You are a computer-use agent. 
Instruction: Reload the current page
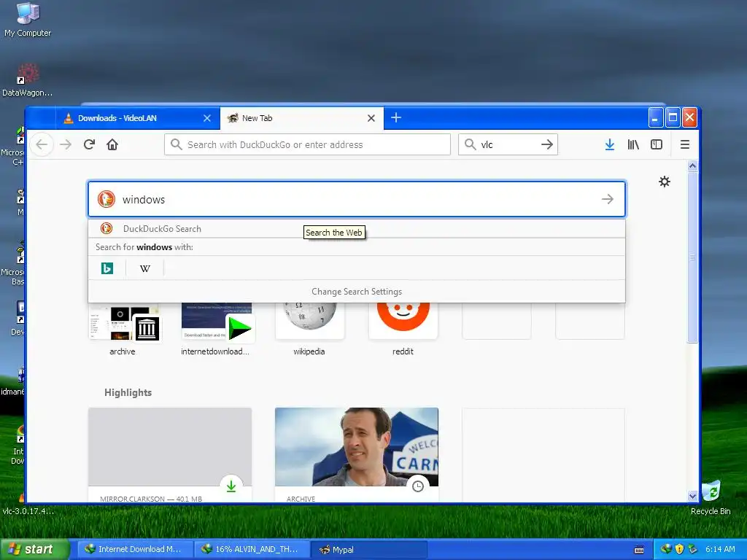89,144
